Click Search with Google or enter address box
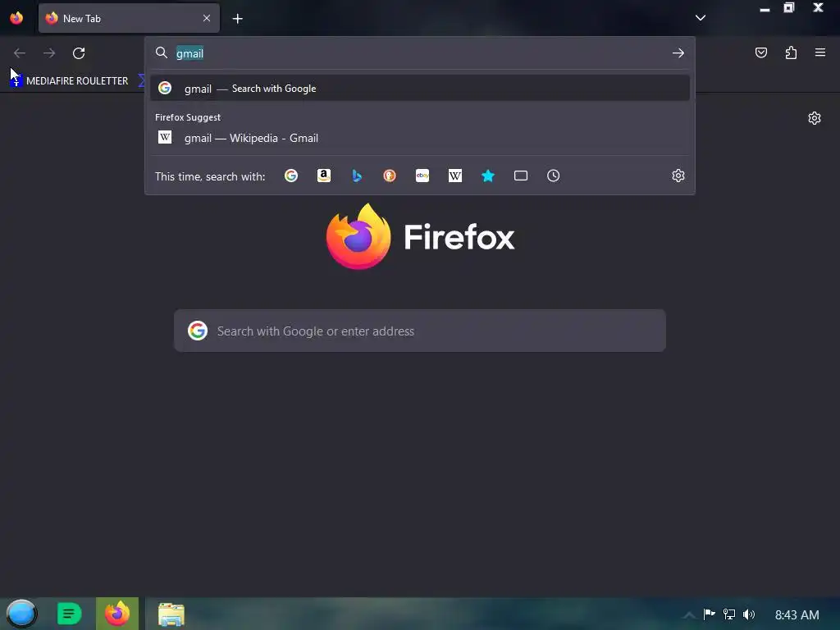This screenshot has height=630, width=840. (x=420, y=331)
